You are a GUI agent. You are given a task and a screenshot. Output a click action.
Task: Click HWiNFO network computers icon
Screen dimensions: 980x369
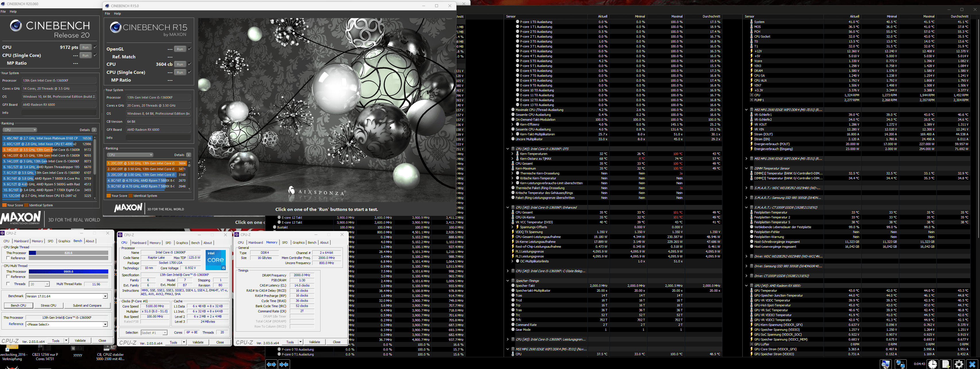tap(900, 364)
